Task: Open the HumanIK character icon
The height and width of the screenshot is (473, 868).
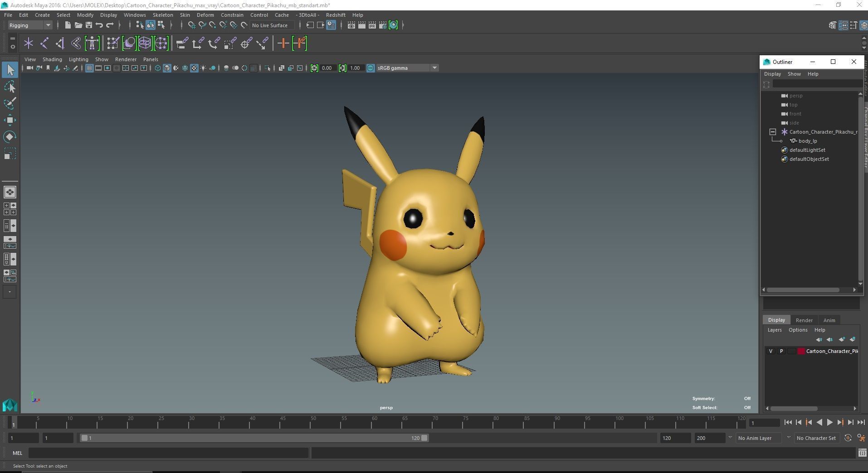Action: coord(92,43)
